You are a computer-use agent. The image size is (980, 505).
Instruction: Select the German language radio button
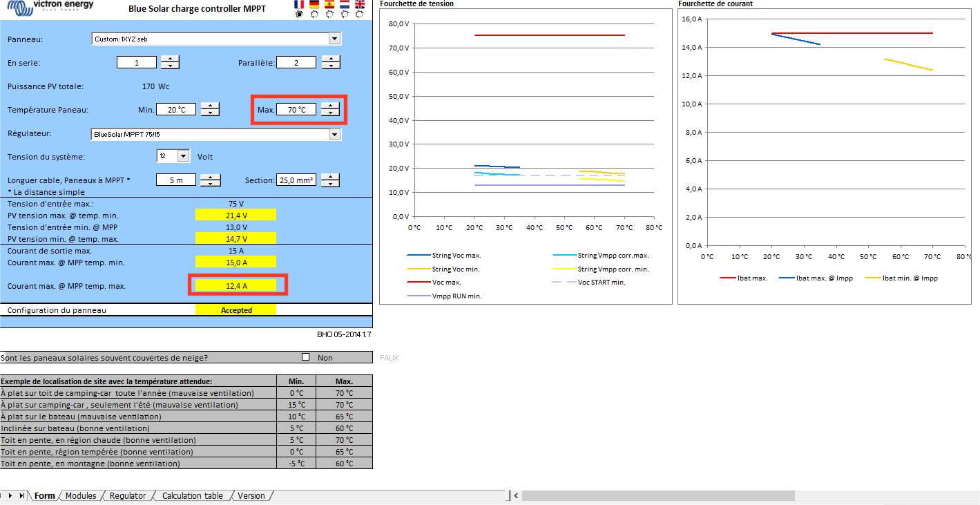click(x=314, y=15)
